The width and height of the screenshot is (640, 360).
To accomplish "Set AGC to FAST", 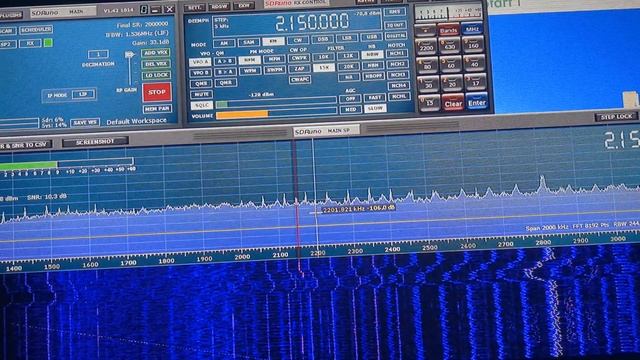I will (x=374, y=98).
